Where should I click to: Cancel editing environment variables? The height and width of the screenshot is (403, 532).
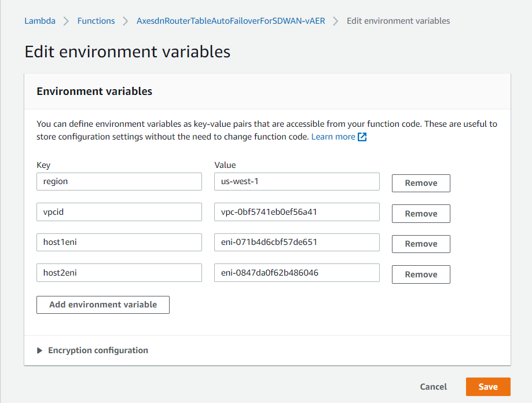[x=434, y=387]
